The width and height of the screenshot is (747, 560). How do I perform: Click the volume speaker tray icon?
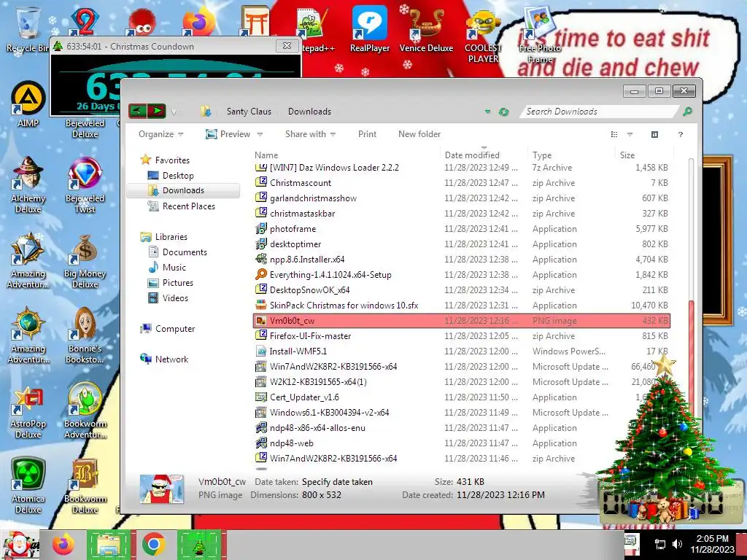pyautogui.click(x=676, y=544)
